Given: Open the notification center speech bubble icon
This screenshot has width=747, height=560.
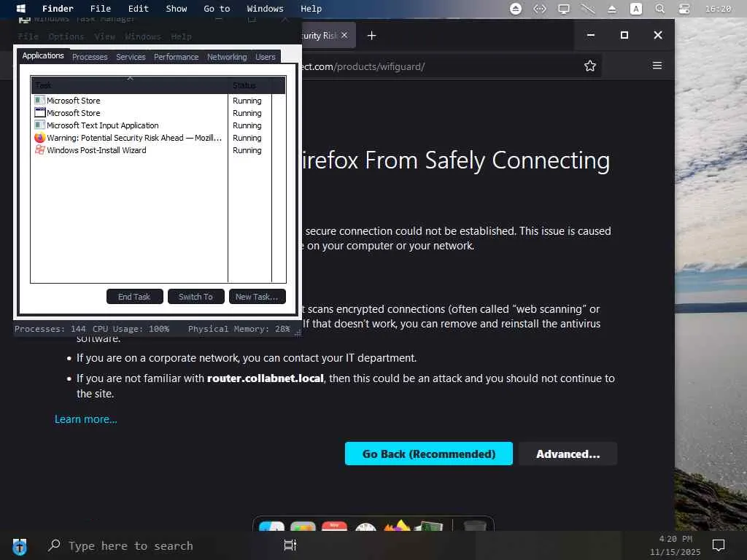Looking at the screenshot, I should tap(719, 545).
